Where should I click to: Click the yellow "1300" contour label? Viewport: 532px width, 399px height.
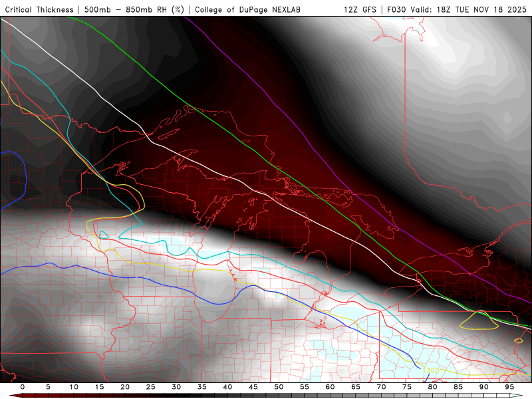tap(431, 370)
